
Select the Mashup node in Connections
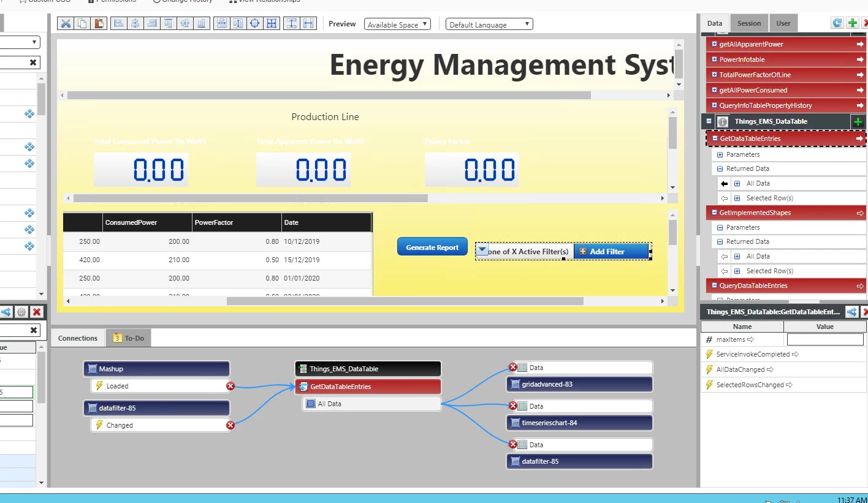pyautogui.click(x=156, y=369)
